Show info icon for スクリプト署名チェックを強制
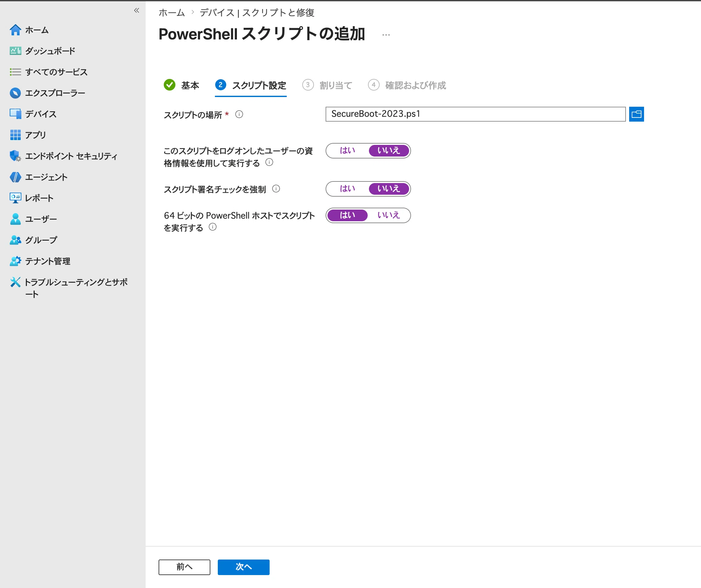This screenshot has height=588, width=701. tap(276, 189)
